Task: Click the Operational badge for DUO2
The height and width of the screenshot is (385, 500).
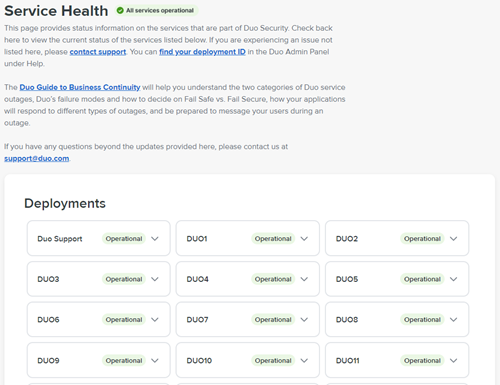Action: click(422, 239)
